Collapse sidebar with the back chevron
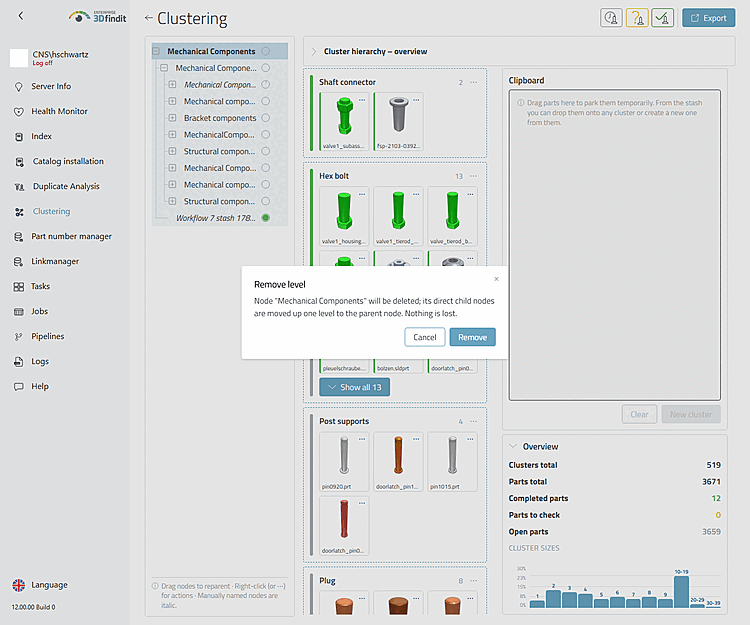750x625 pixels. click(21, 16)
